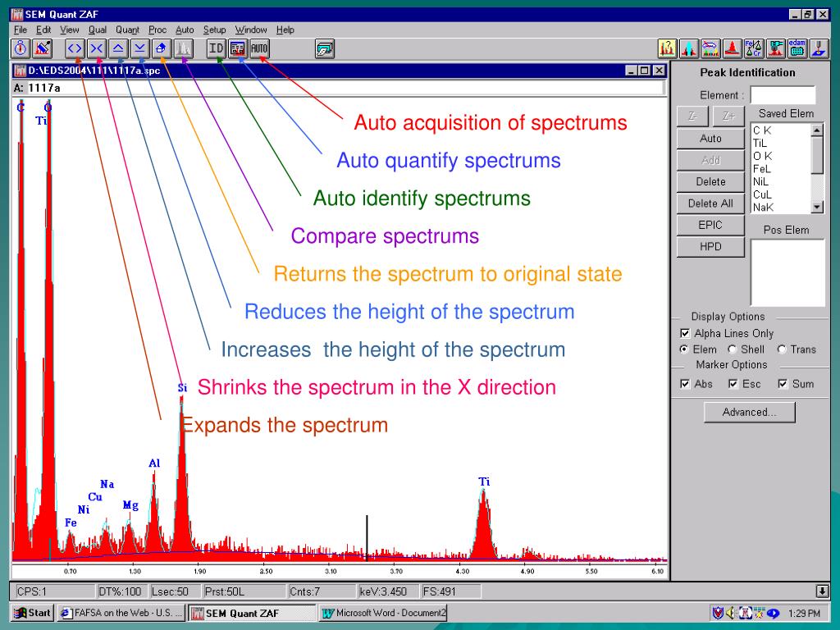Switch to FAFSA on the Web taskbar window
840x630 pixels.
[x=121, y=613]
